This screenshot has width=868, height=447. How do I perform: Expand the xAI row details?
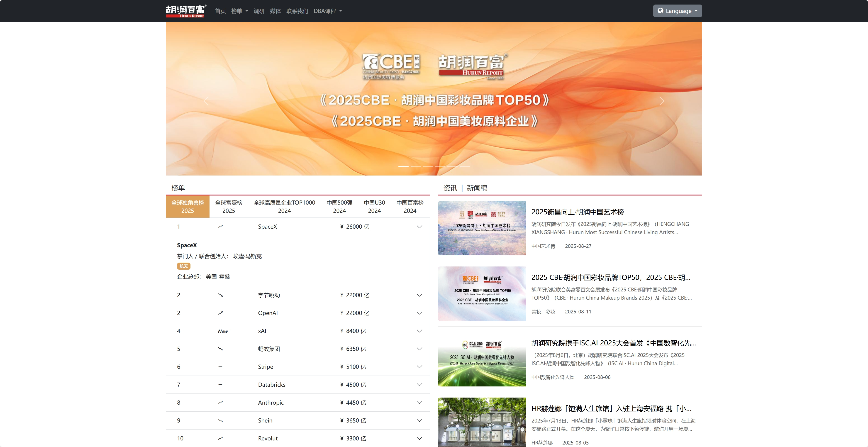point(419,331)
